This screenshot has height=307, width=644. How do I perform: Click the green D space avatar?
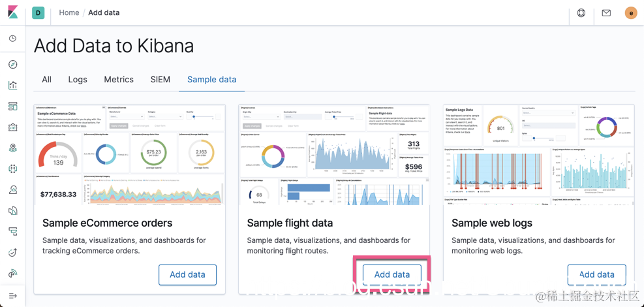point(38,13)
